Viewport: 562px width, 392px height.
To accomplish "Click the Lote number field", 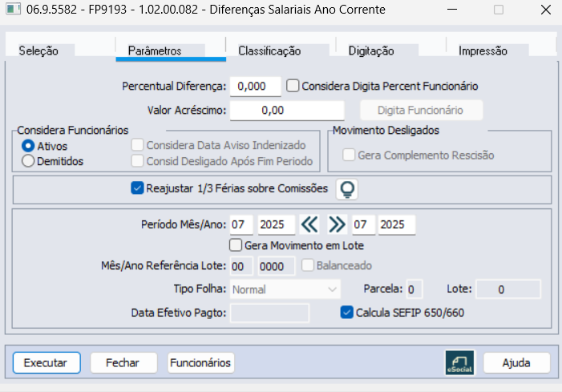I will point(507,289).
